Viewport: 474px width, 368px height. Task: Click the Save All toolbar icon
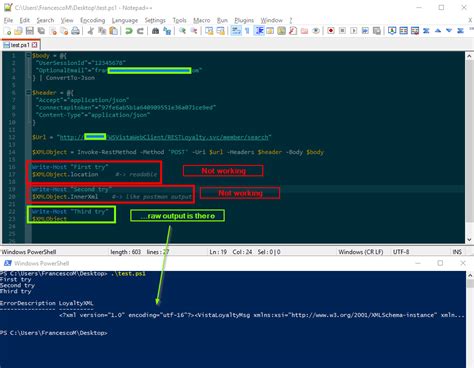41,31
